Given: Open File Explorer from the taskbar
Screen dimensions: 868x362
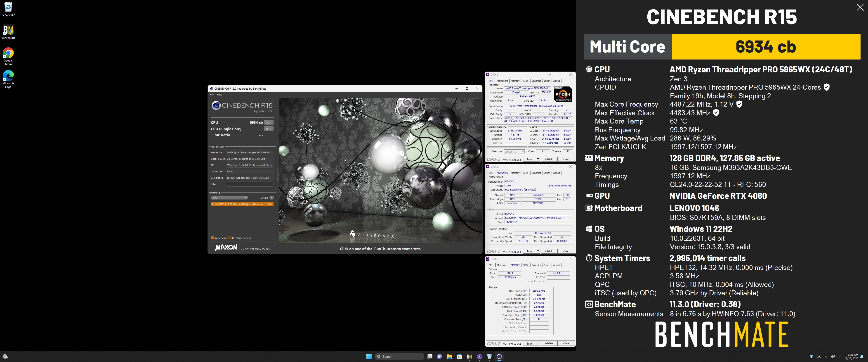Looking at the screenshot, I should [x=450, y=357].
